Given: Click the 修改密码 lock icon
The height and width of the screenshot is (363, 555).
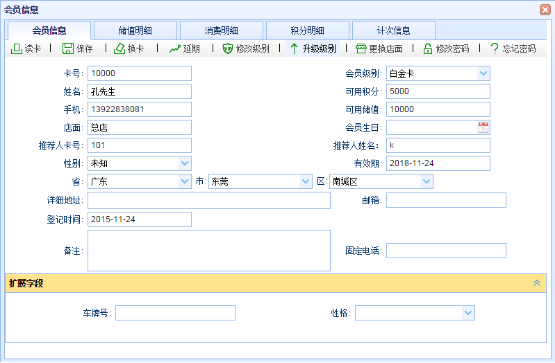Looking at the screenshot, I should point(428,48).
